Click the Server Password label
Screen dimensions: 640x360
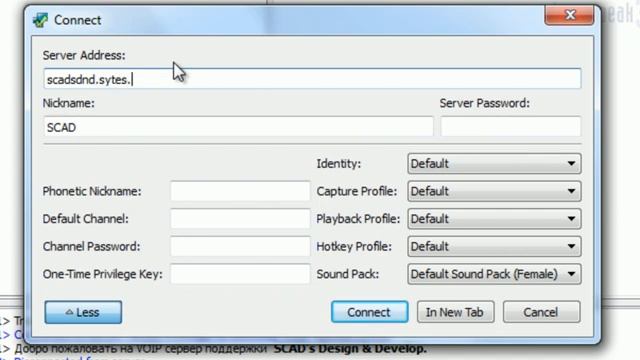click(x=484, y=103)
